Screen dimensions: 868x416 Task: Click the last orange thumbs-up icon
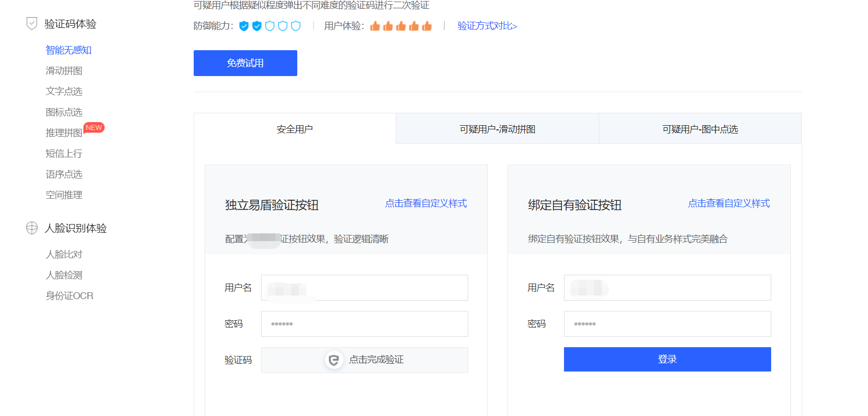tap(427, 26)
